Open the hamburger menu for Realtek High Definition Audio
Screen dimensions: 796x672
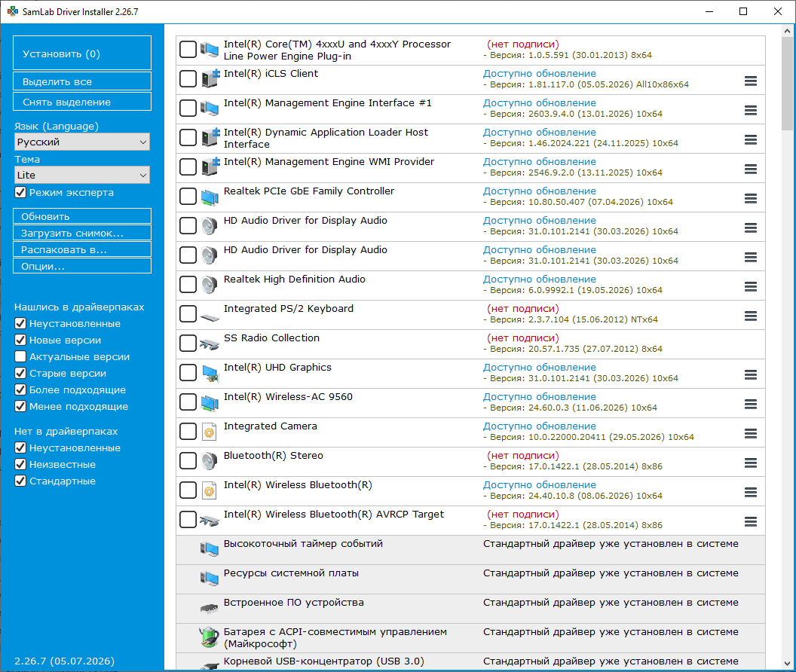(750, 287)
